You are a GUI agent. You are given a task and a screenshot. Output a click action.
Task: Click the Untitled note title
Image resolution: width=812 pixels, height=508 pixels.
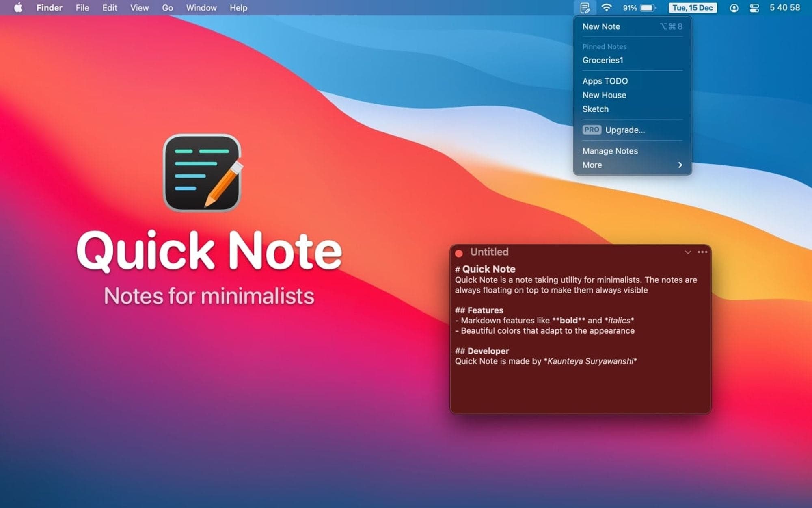point(489,252)
